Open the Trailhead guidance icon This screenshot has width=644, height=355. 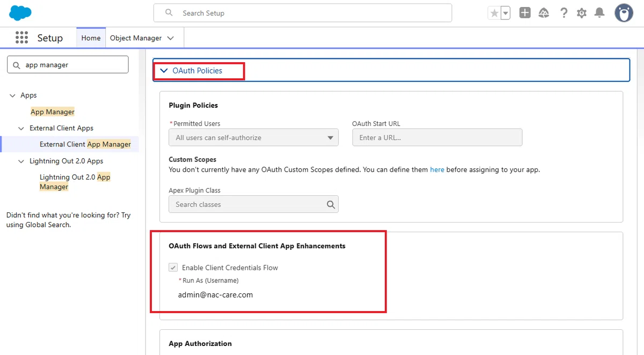(x=544, y=13)
